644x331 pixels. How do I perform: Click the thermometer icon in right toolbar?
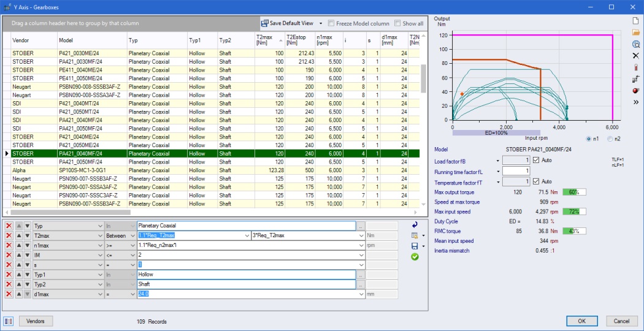coord(635,67)
